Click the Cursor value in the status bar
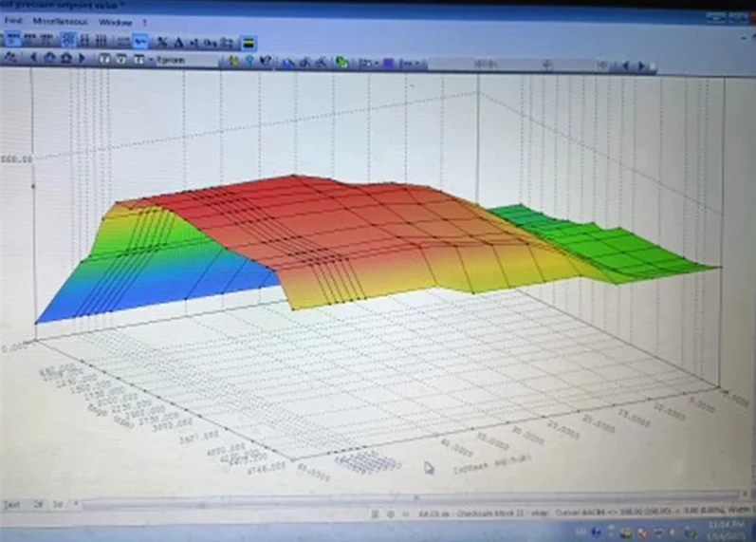Screen dimensions: 756x542 pyautogui.click(x=641, y=512)
